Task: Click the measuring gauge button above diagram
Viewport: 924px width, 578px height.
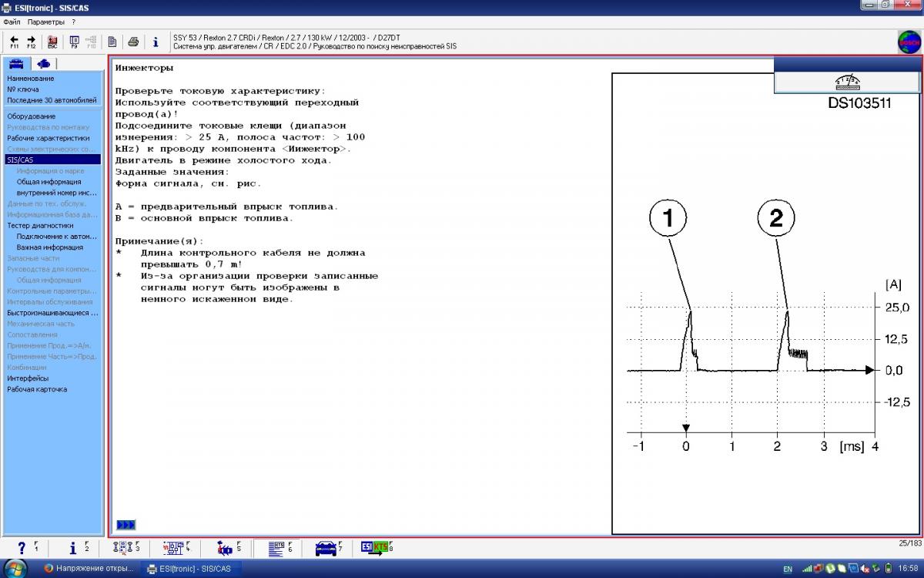Action: tap(847, 82)
